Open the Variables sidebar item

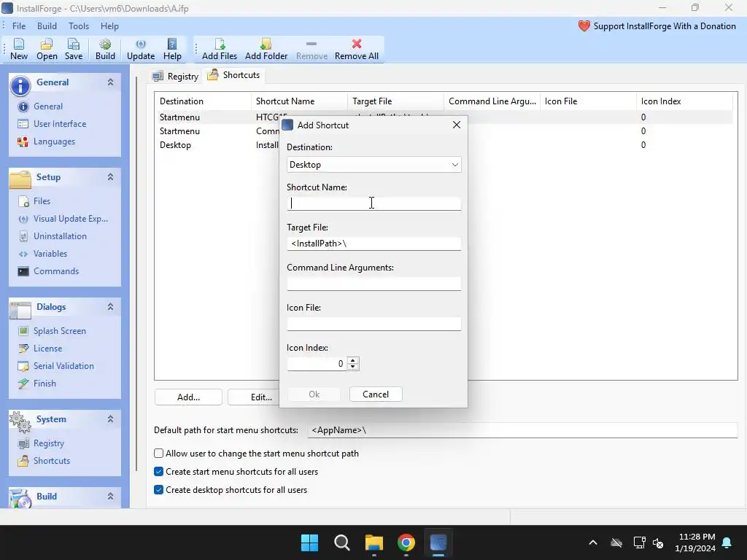(x=50, y=254)
